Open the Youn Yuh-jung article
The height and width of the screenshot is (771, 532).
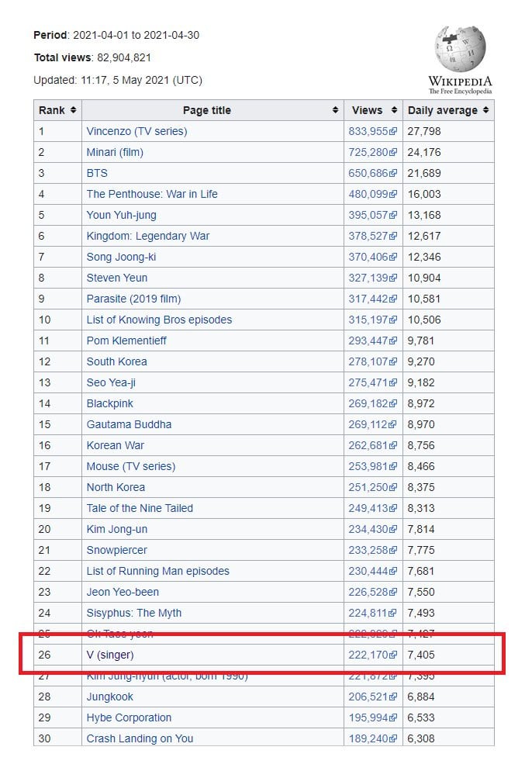[122, 216]
